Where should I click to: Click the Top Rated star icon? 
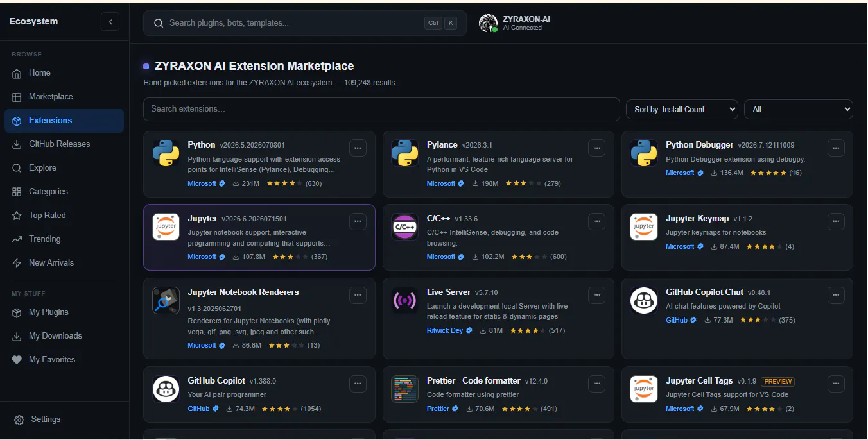tap(17, 216)
